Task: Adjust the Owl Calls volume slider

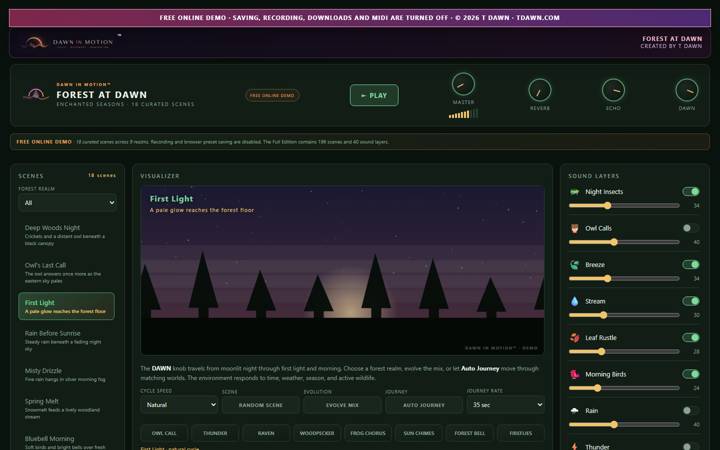Action: [624, 242]
